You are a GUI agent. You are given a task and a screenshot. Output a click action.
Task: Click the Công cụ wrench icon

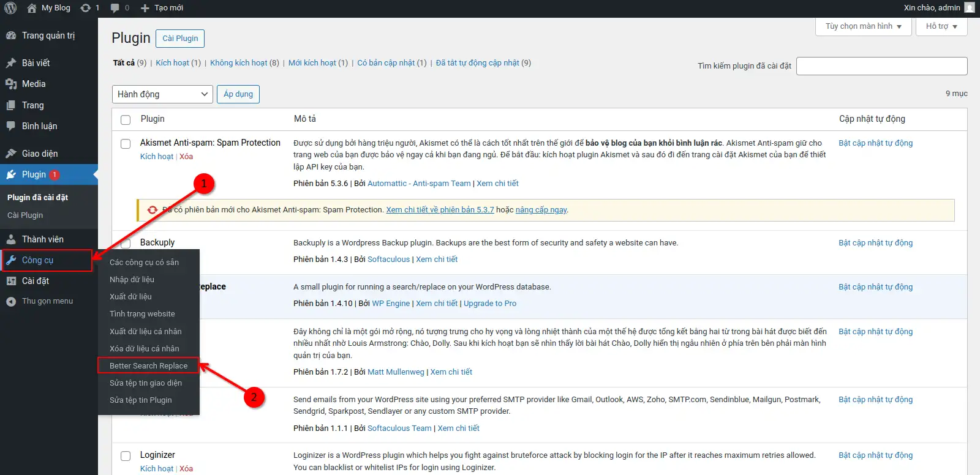click(11, 260)
